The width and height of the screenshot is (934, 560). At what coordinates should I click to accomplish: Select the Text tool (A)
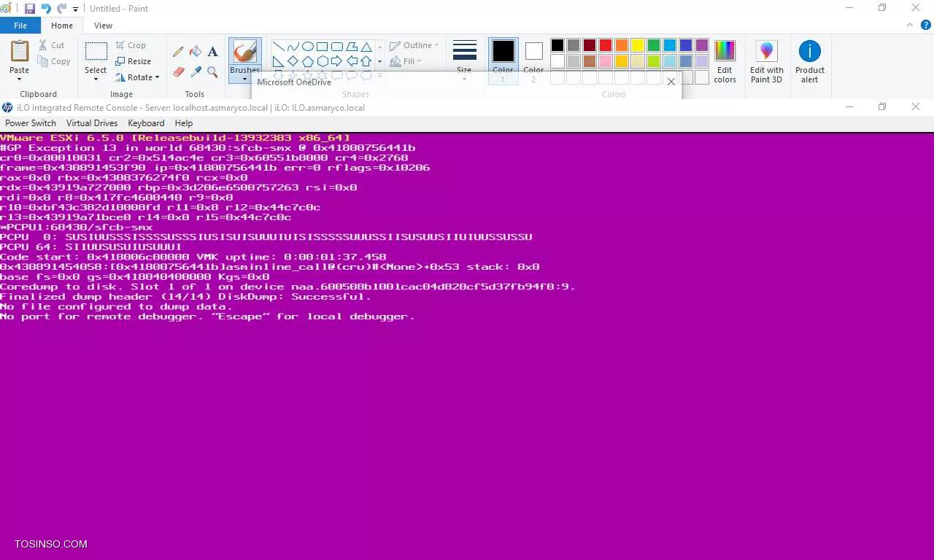tap(212, 52)
